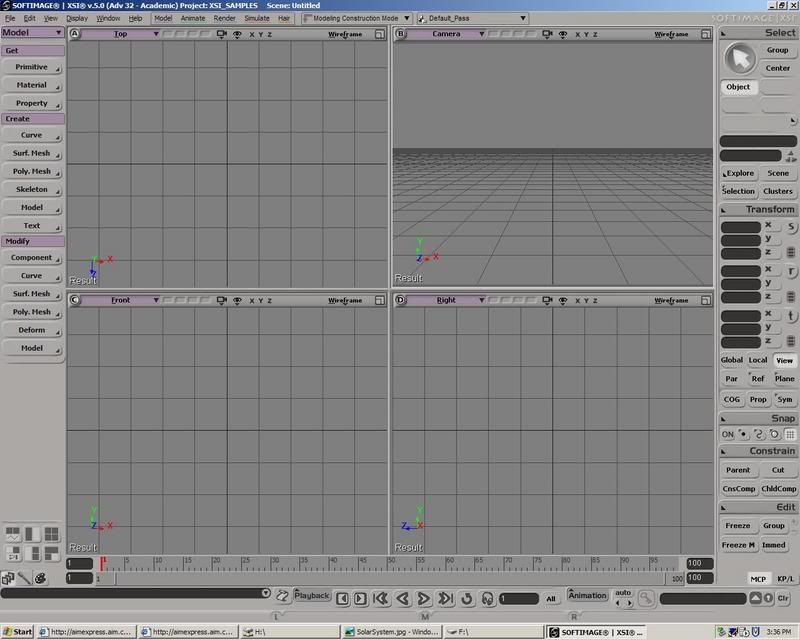Switch transform mode to Local
The height and width of the screenshot is (640, 800).
pyautogui.click(x=758, y=360)
